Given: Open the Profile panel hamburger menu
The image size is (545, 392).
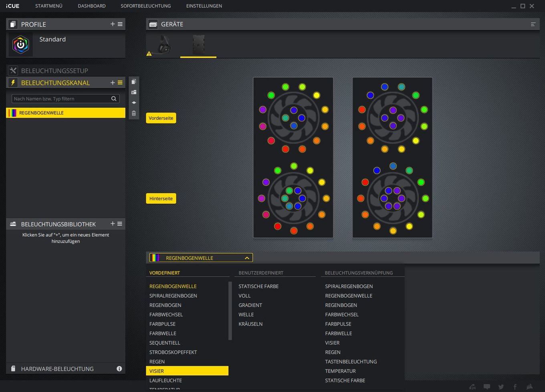Looking at the screenshot, I should tap(120, 24).
